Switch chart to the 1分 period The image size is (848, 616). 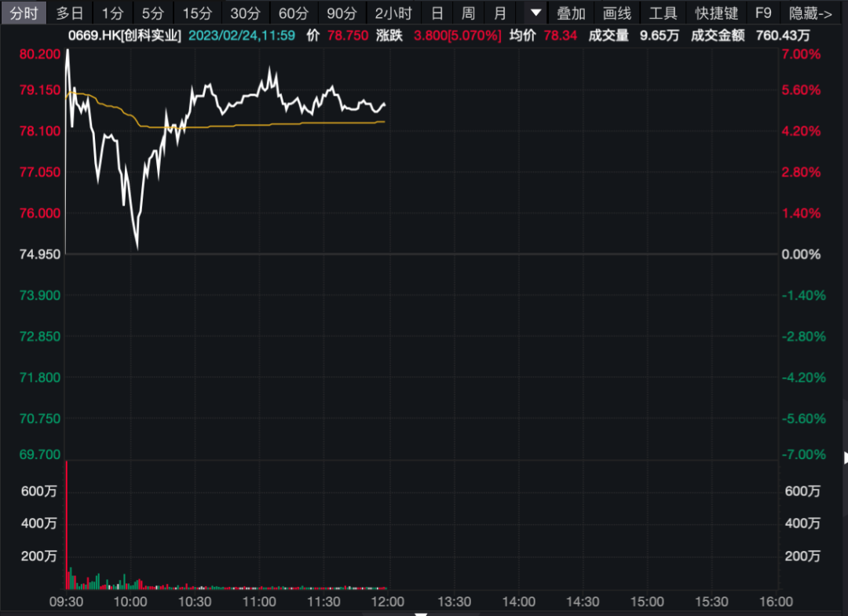[x=112, y=13]
